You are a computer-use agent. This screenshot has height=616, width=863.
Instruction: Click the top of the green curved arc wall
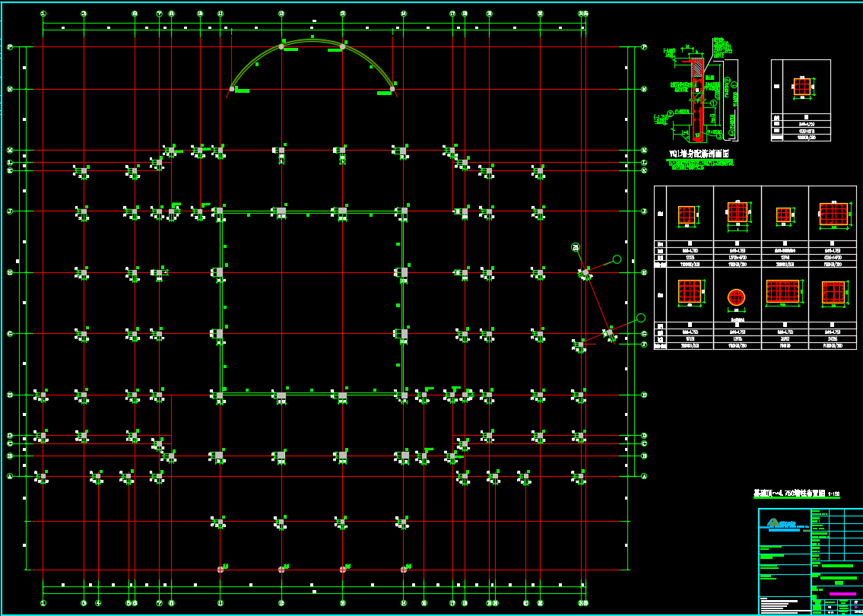(312, 40)
